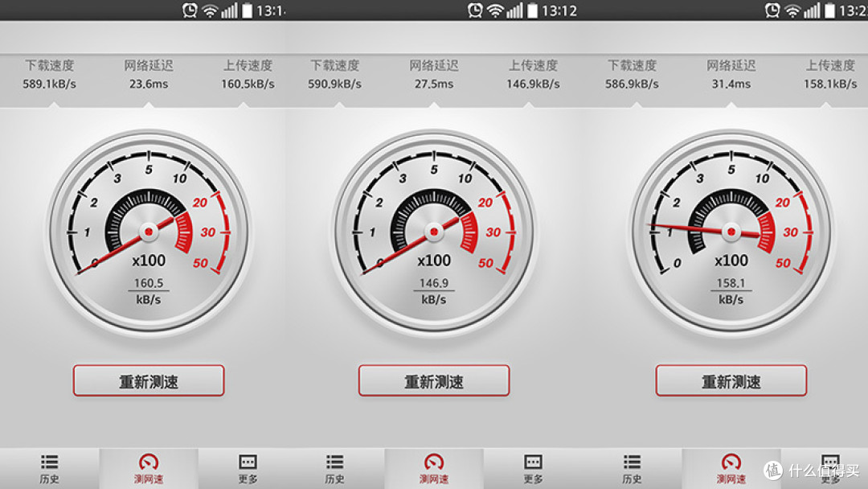868x489 pixels.
Task: Open 更多 tab in the middle screen
Action: click(x=533, y=469)
